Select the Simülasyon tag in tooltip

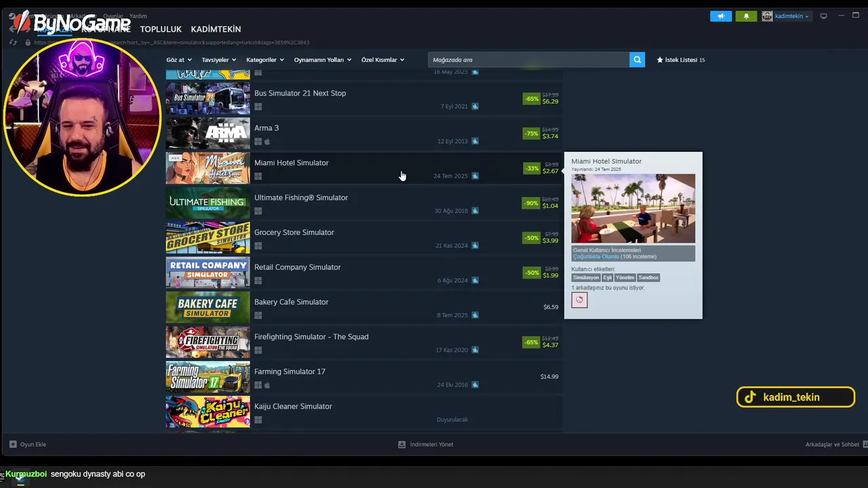click(x=586, y=277)
